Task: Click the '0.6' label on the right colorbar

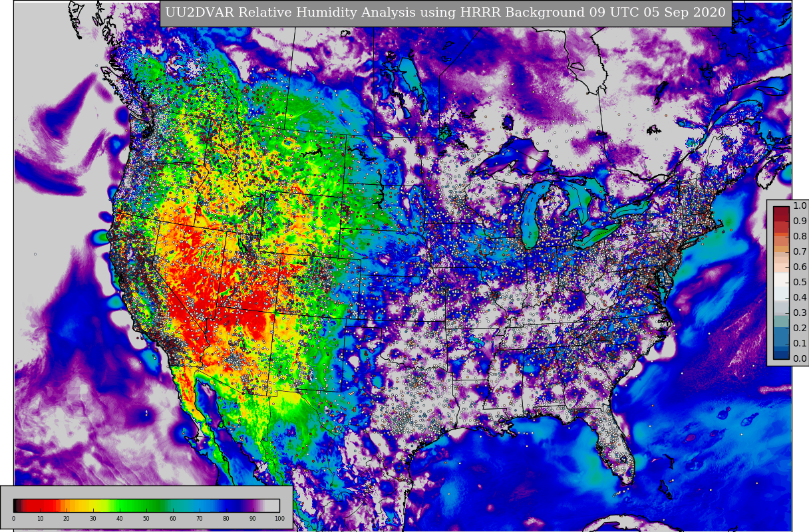Action: [x=800, y=267]
